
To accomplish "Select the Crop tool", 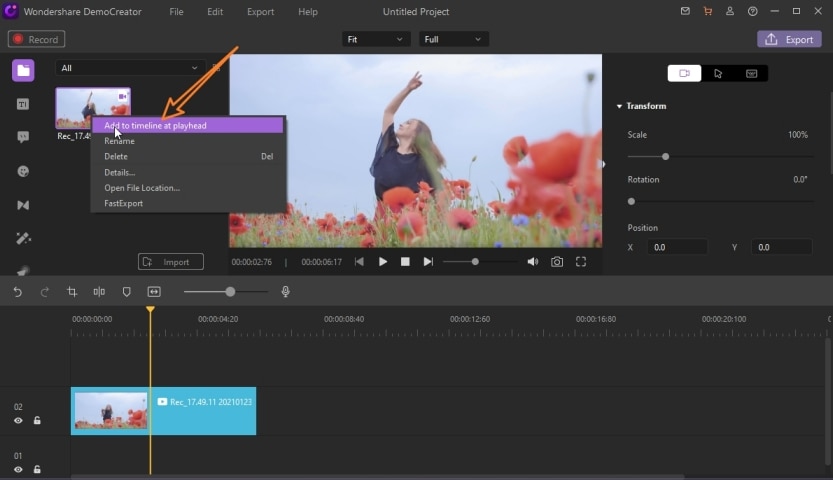I will point(72,292).
